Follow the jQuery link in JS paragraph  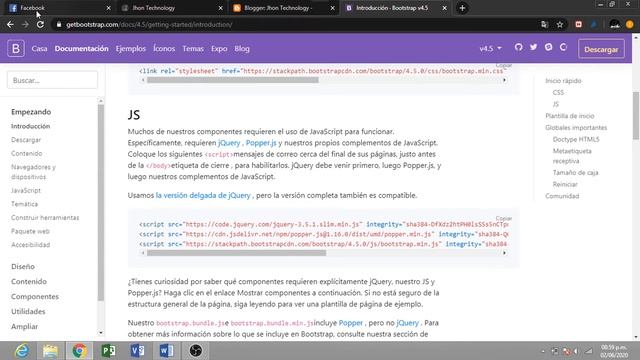229,143
